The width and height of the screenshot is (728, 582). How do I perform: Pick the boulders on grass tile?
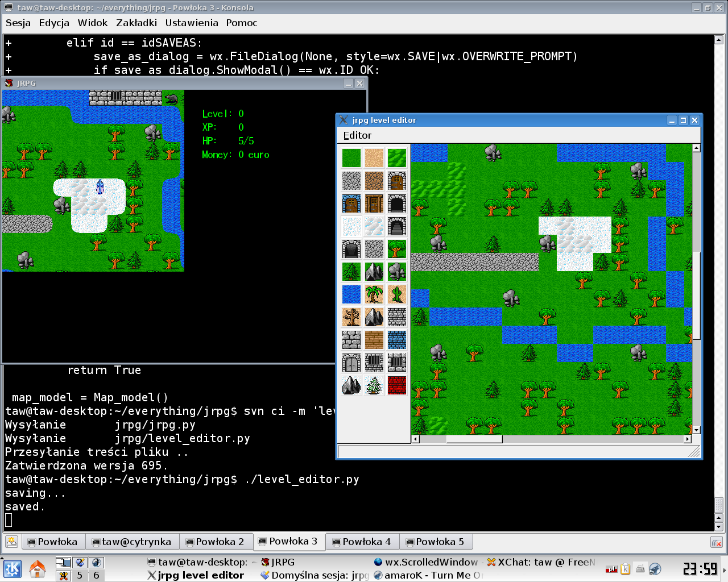[396, 272]
